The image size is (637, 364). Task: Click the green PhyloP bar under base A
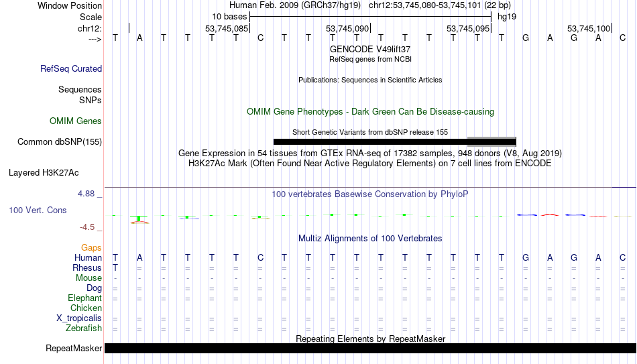click(x=139, y=219)
